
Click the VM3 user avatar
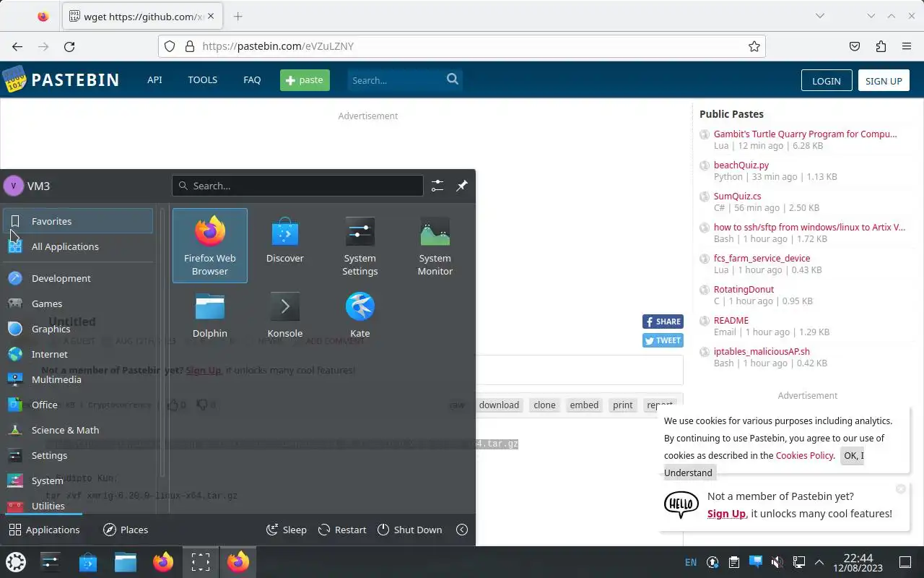(x=14, y=186)
